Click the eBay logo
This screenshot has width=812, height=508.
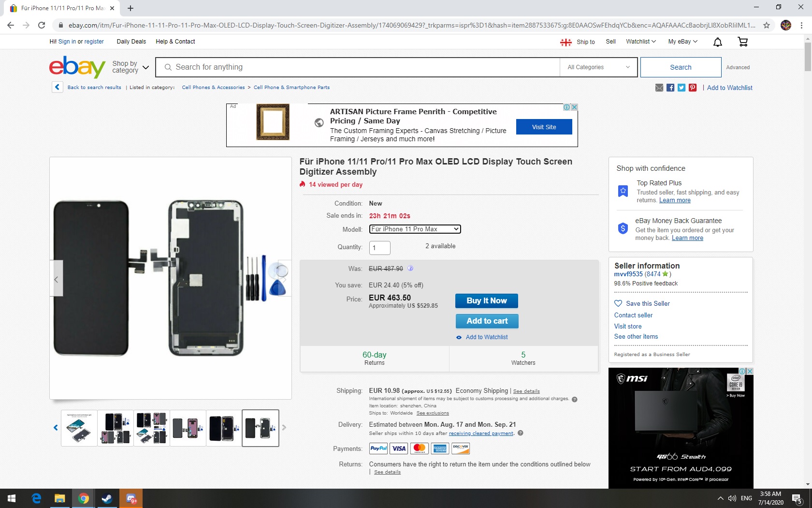(77, 67)
